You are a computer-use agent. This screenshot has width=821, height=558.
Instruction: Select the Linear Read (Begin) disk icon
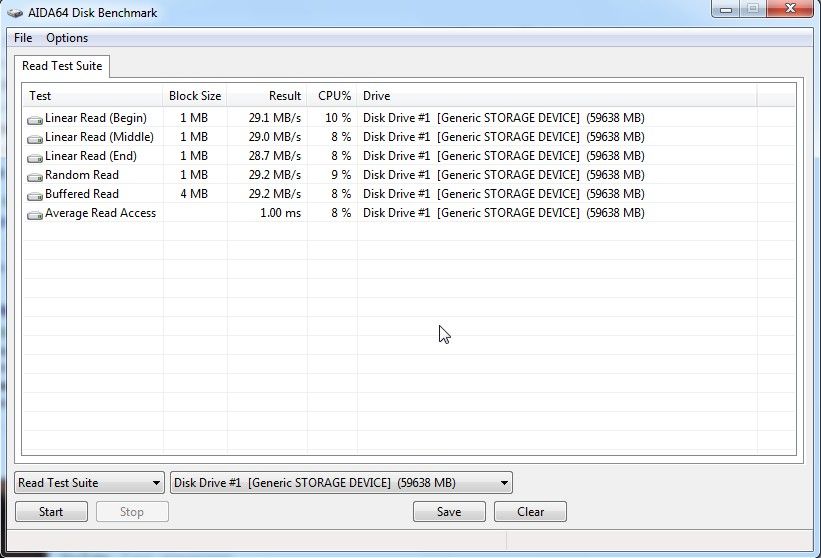coord(35,119)
